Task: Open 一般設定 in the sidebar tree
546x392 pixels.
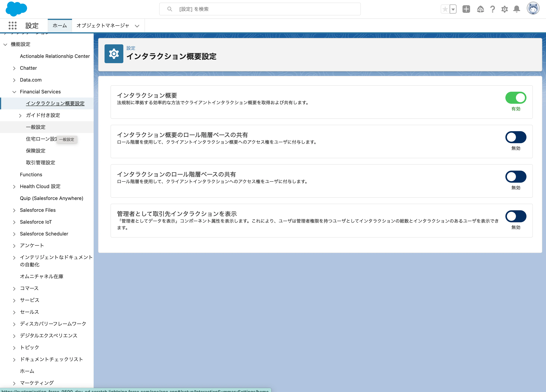Action: [x=36, y=127]
